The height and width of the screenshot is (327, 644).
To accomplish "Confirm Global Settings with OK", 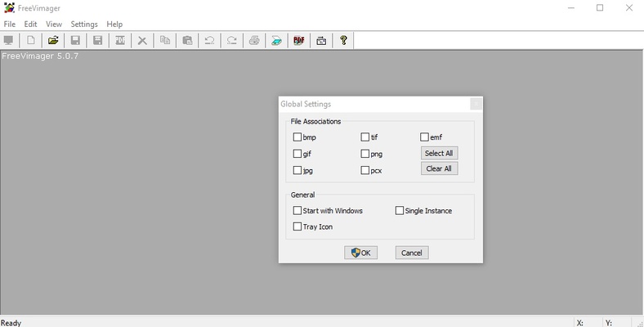I will [x=361, y=253].
